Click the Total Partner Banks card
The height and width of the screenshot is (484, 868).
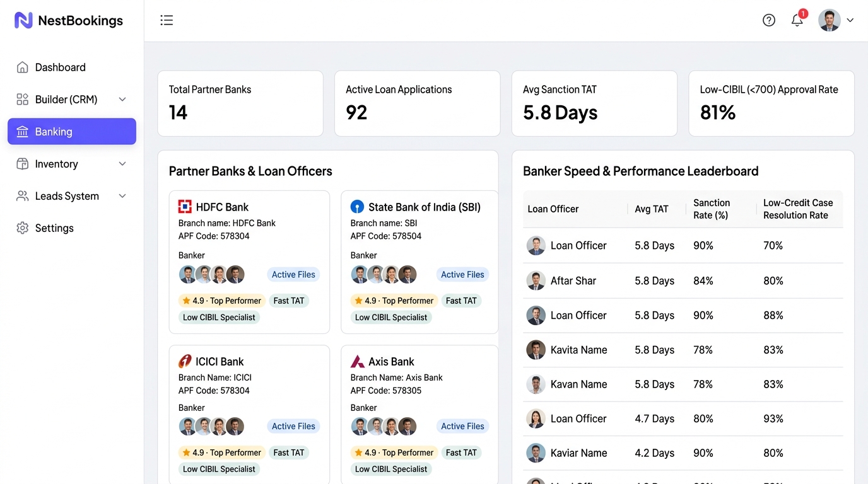click(x=240, y=103)
